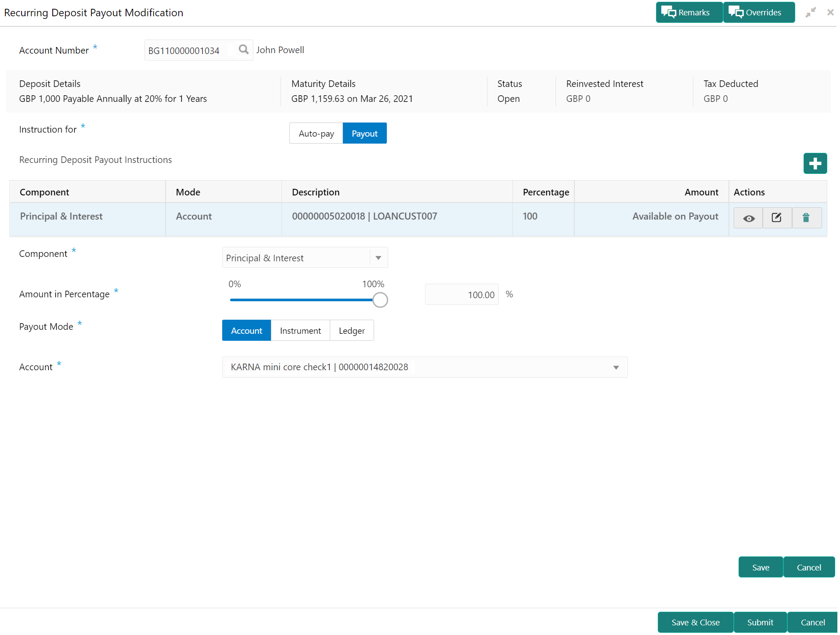
Task: Click the Open status value
Action: [508, 99]
